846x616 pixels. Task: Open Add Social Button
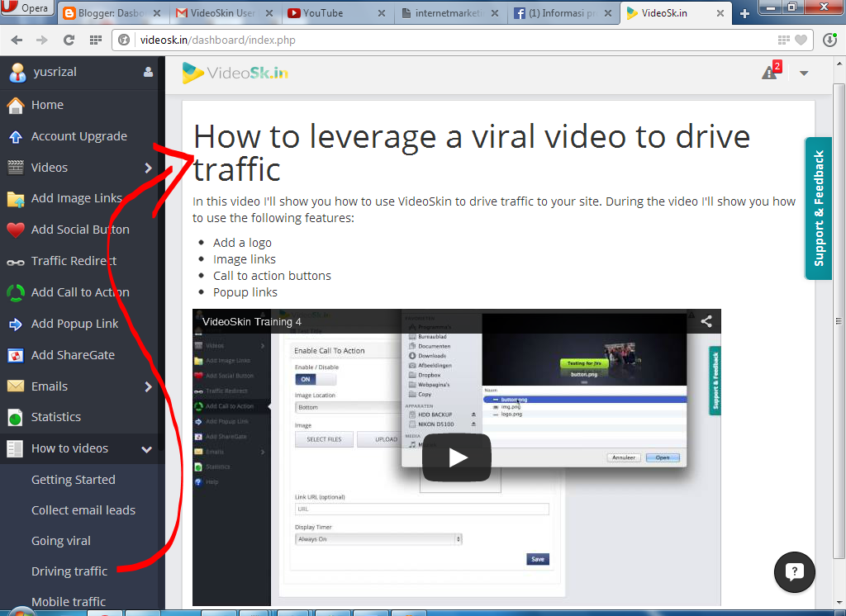pyautogui.click(x=81, y=230)
